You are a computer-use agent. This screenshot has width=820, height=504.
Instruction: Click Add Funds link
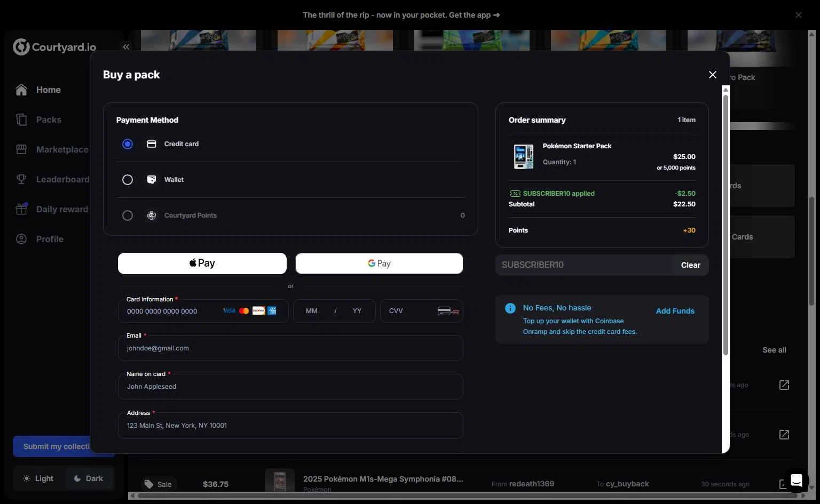(675, 311)
